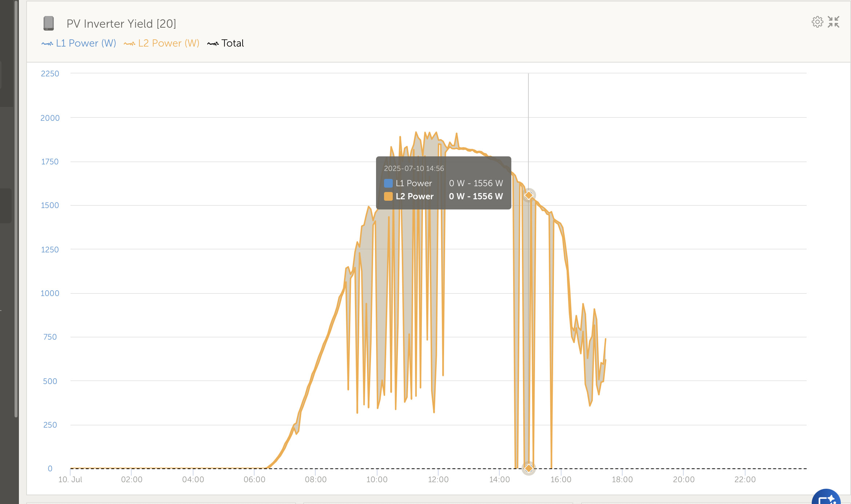Toggle the Total series label
This screenshot has width=851, height=504.
click(x=233, y=43)
